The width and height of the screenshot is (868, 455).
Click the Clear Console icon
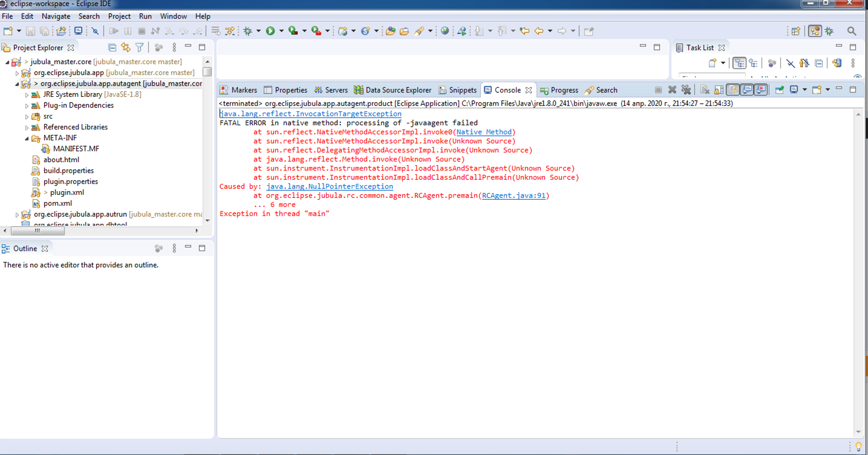click(x=705, y=90)
